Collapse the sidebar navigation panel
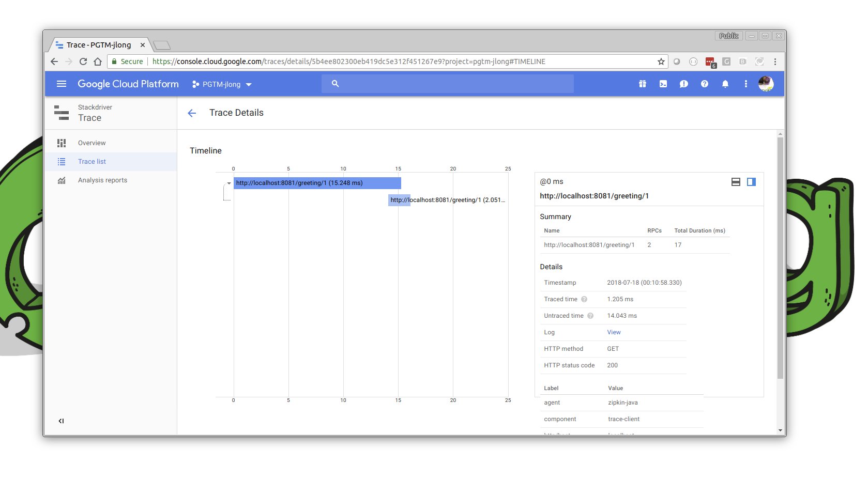Image resolution: width=868 pixels, height=480 pixels. coord(61,421)
